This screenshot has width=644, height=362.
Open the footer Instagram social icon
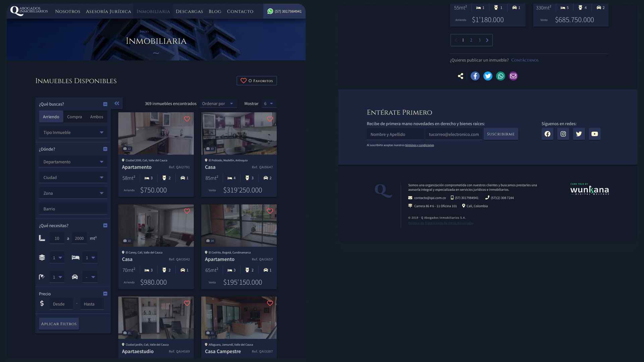pyautogui.click(x=563, y=134)
